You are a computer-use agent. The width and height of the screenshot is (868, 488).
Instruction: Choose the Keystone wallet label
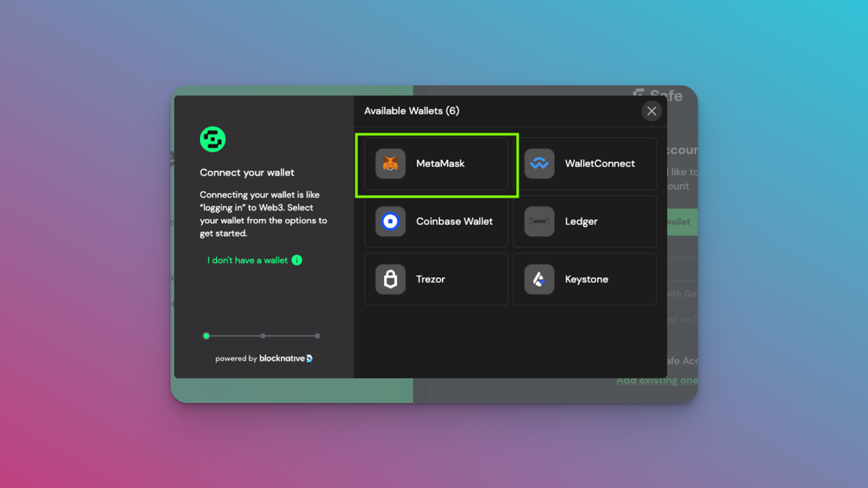pos(586,279)
